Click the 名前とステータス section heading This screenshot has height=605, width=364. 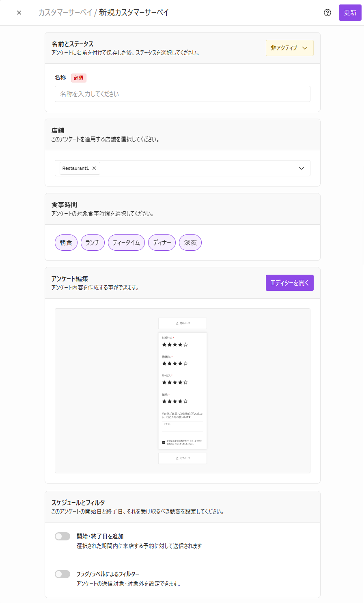(73, 44)
